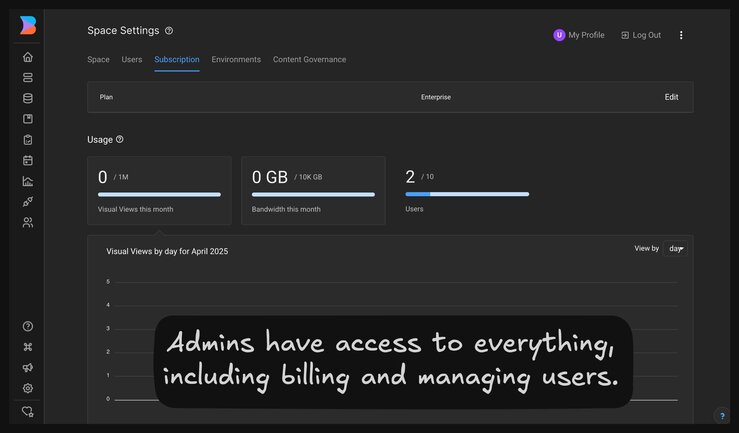Click the help icon beside Space Settings title
Screen dimensions: 739x433
click(x=169, y=31)
